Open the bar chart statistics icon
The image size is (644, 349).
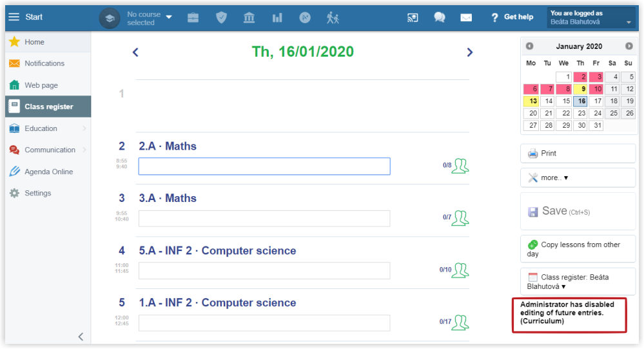tap(277, 17)
